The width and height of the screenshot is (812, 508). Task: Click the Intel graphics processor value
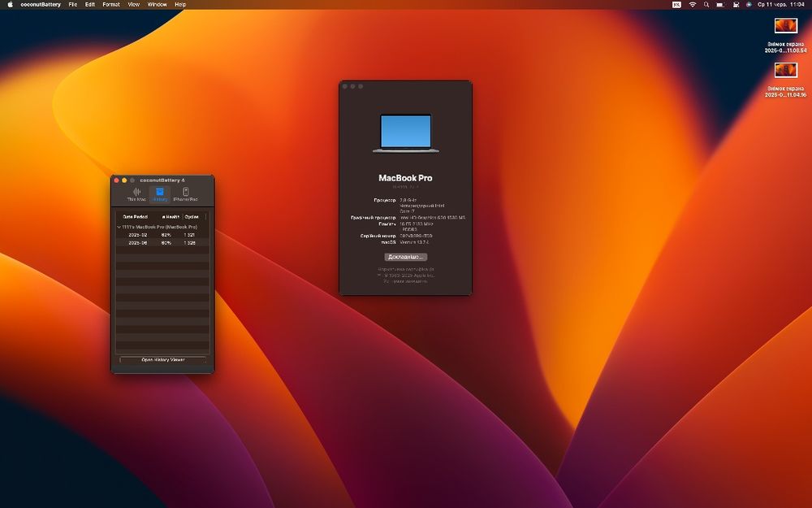(x=433, y=218)
